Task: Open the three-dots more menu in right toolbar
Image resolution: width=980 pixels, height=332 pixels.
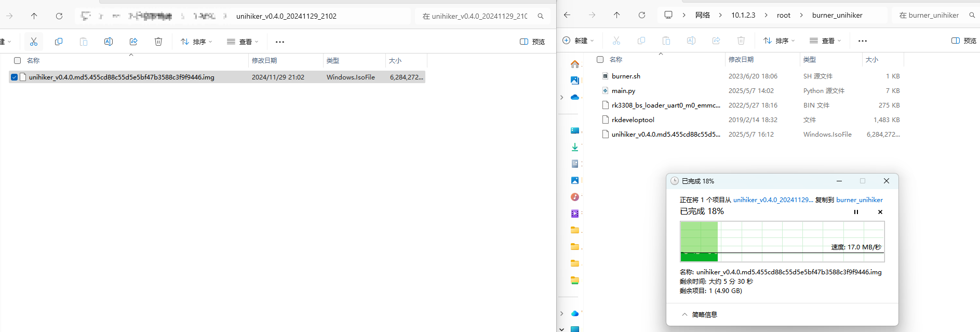Action: click(863, 41)
